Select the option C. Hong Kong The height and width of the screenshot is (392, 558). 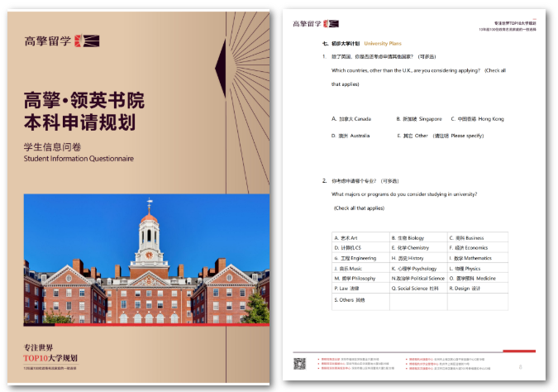(480, 119)
